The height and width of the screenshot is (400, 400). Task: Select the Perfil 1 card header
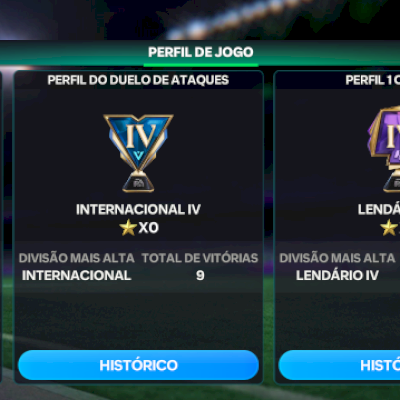[x=373, y=80]
